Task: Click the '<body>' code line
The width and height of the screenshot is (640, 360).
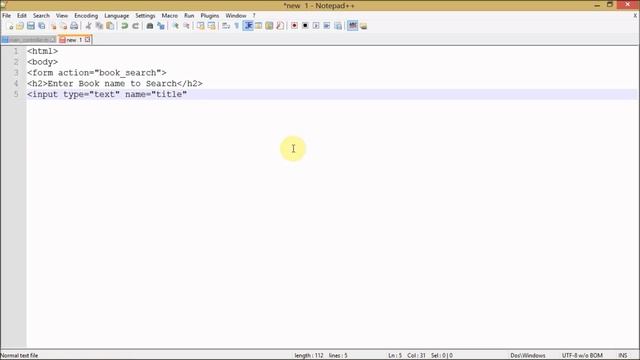Action: tap(42, 62)
